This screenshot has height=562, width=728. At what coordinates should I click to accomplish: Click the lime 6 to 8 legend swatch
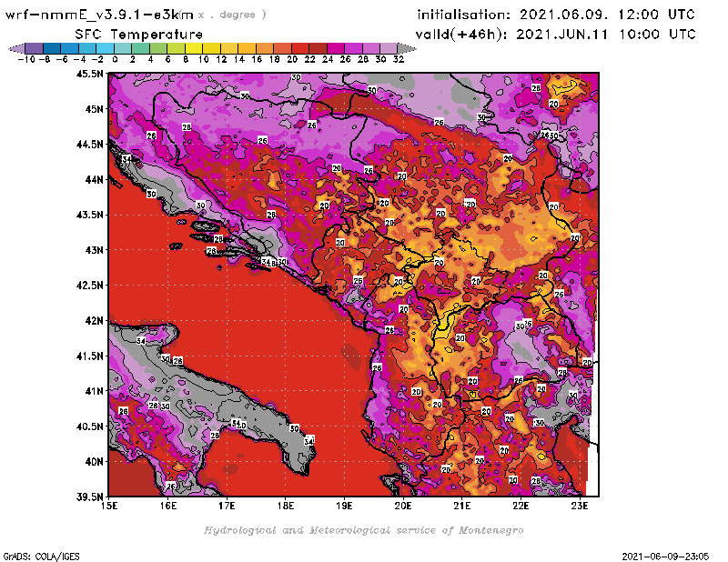coord(176,48)
